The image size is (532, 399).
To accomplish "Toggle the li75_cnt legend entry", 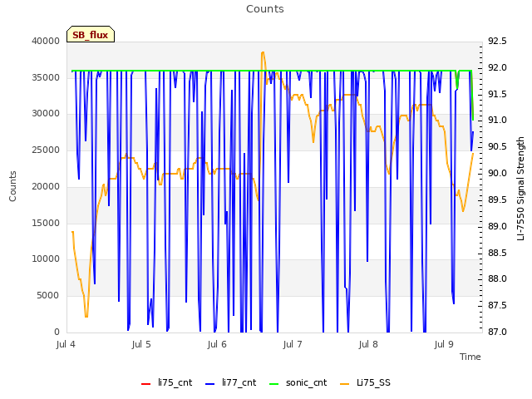I will (166, 383).
